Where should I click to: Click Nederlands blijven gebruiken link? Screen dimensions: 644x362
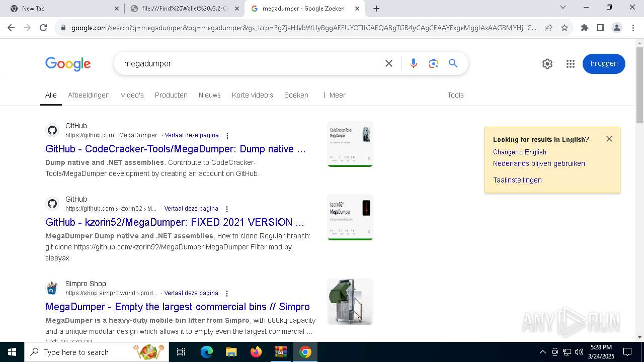[539, 163]
